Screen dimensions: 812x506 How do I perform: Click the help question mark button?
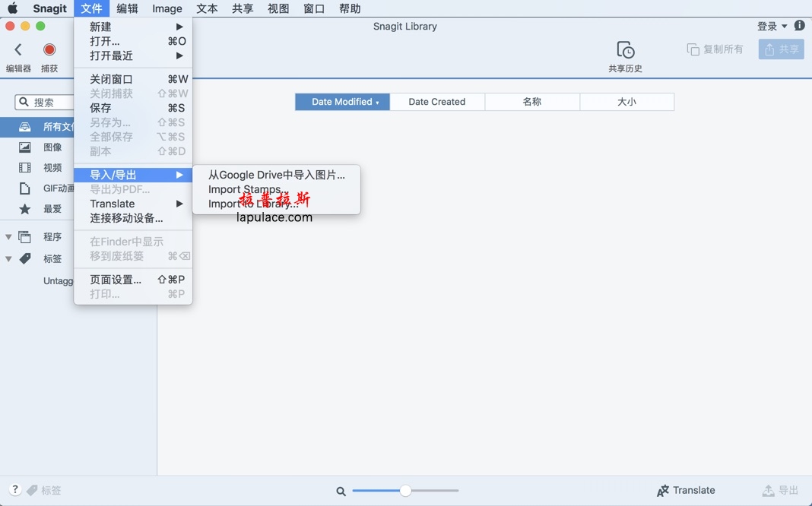15,489
